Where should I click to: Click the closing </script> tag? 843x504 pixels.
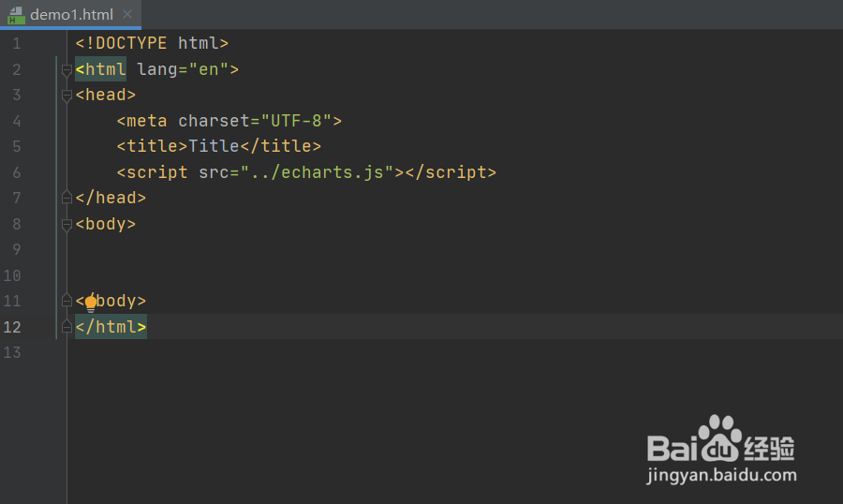click(x=451, y=172)
